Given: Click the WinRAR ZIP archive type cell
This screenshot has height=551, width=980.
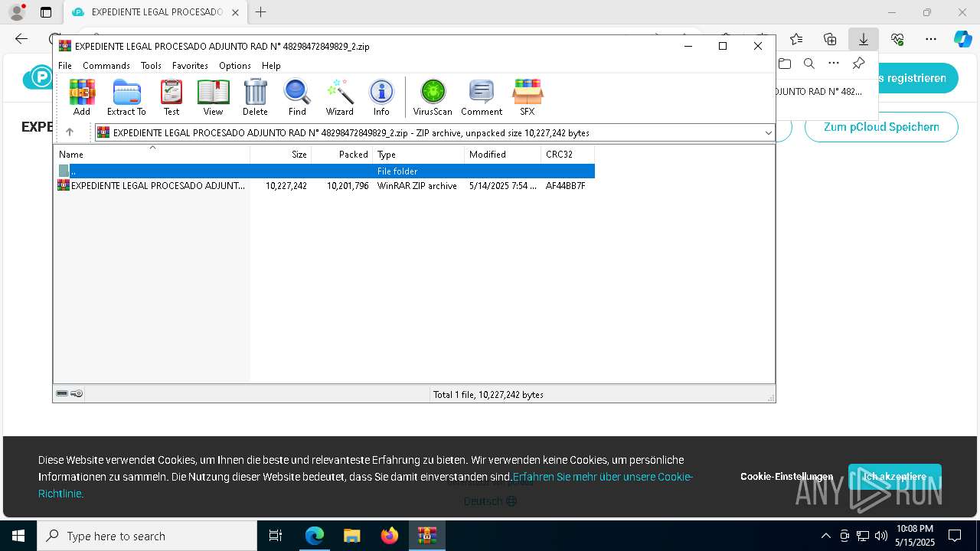Looking at the screenshot, I should pos(417,186).
